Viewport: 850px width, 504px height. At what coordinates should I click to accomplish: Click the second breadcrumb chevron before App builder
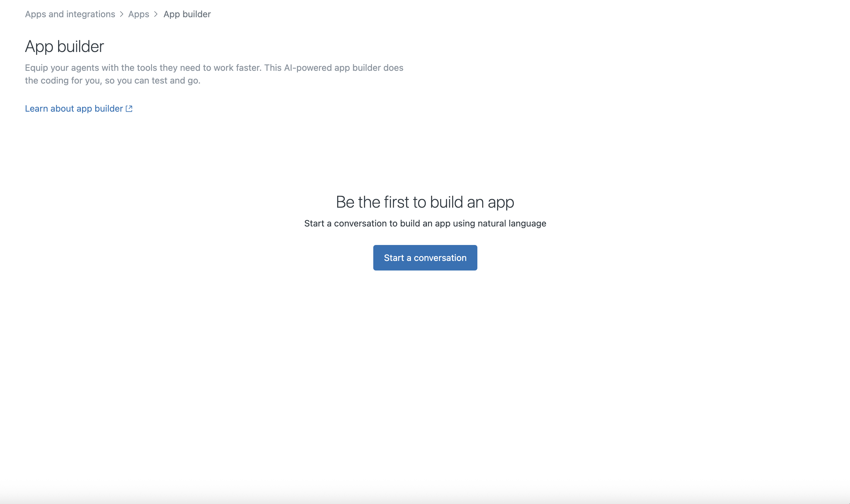(x=156, y=14)
